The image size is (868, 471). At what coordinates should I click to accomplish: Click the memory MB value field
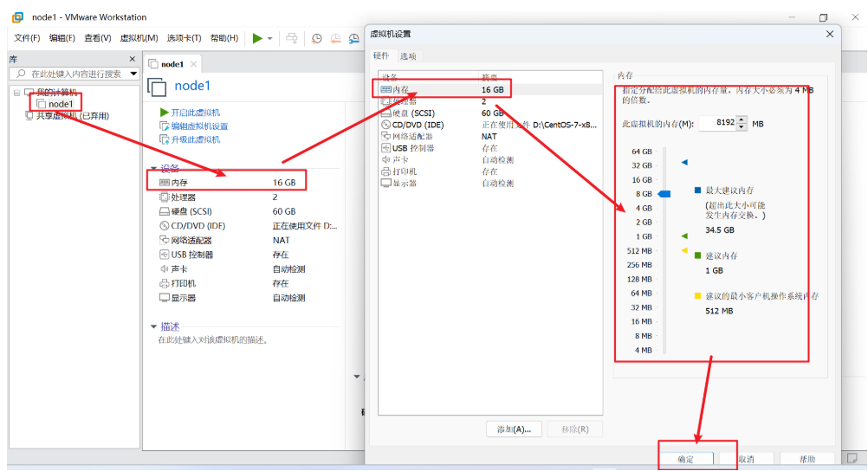(x=718, y=123)
